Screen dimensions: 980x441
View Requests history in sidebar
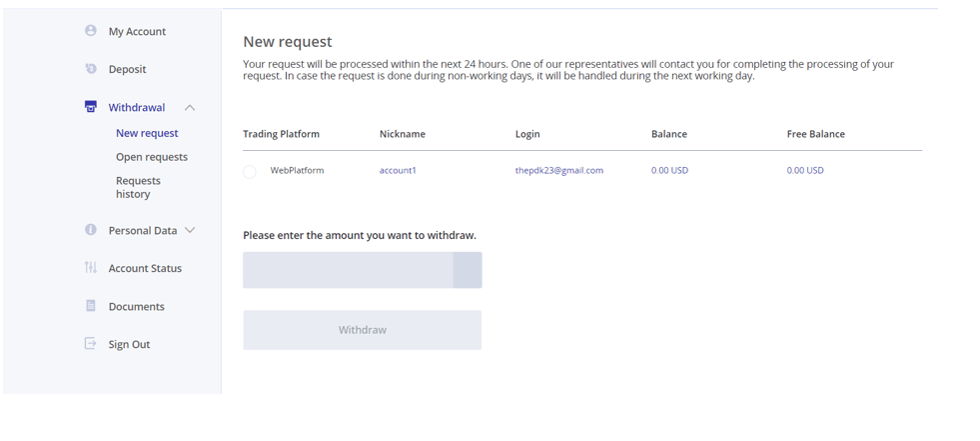click(x=138, y=187)
